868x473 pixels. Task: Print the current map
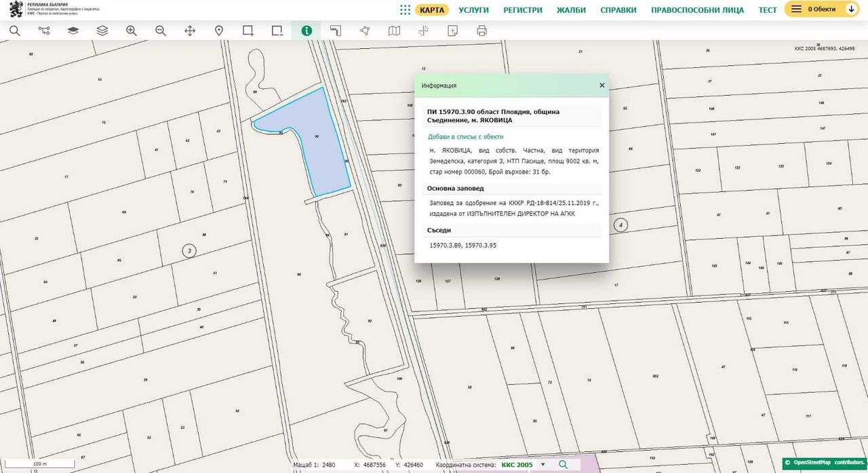[481, 31]
